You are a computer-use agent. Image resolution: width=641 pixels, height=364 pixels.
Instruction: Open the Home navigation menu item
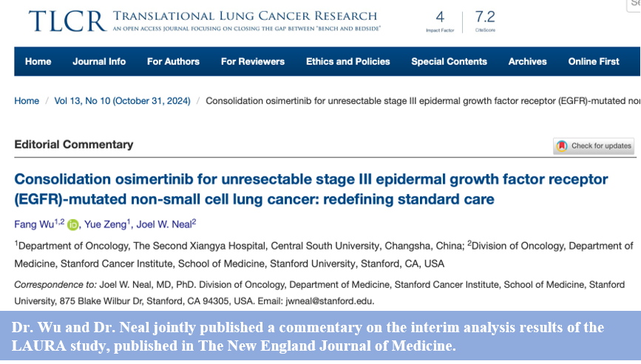pyautogui.click(x=38, y=62)
